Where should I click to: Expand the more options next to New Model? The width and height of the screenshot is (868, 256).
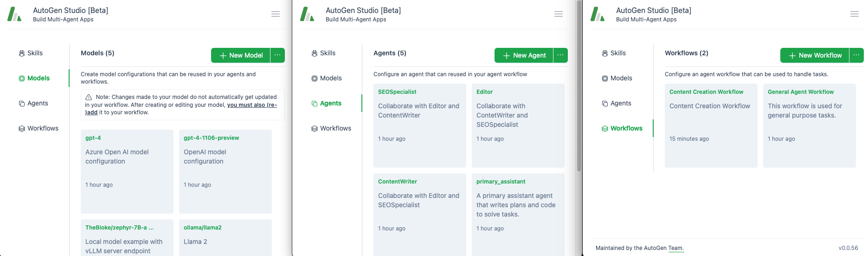(277, 55)
